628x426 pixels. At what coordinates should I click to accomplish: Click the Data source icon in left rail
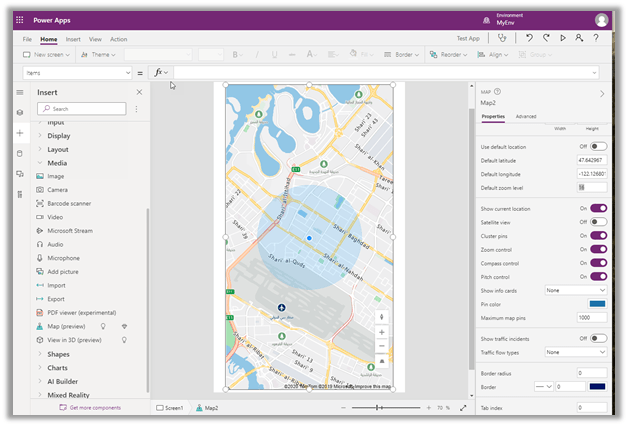(x=19, y=153)
